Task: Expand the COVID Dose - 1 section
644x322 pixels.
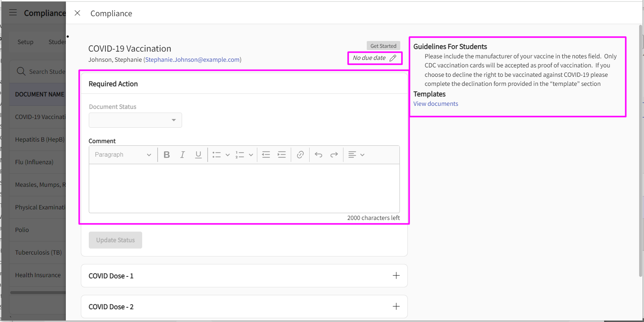Action: pos(396,276)
